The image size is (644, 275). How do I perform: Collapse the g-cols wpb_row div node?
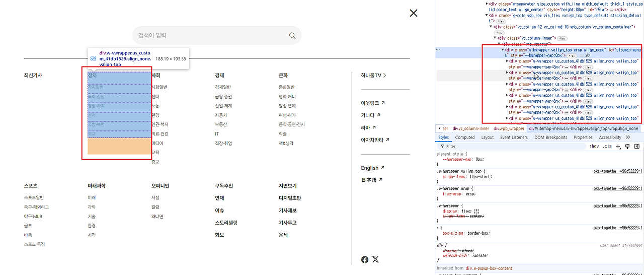point(487,15)
